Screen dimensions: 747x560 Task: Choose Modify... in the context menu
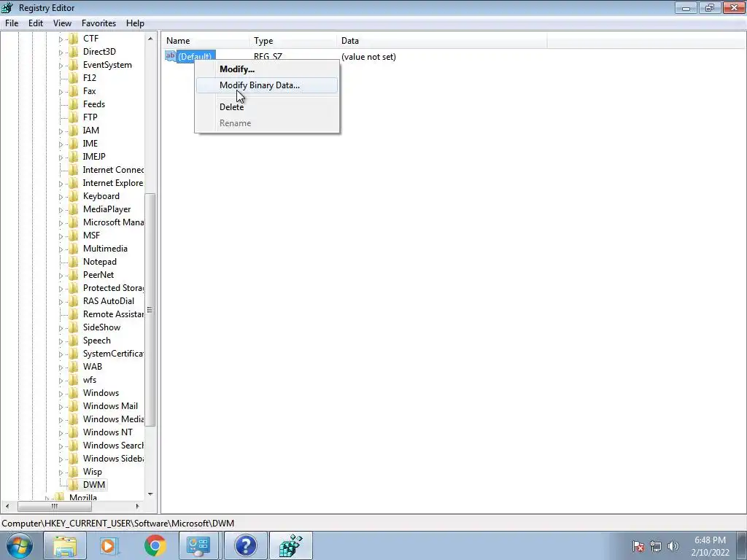click(267, 69)
